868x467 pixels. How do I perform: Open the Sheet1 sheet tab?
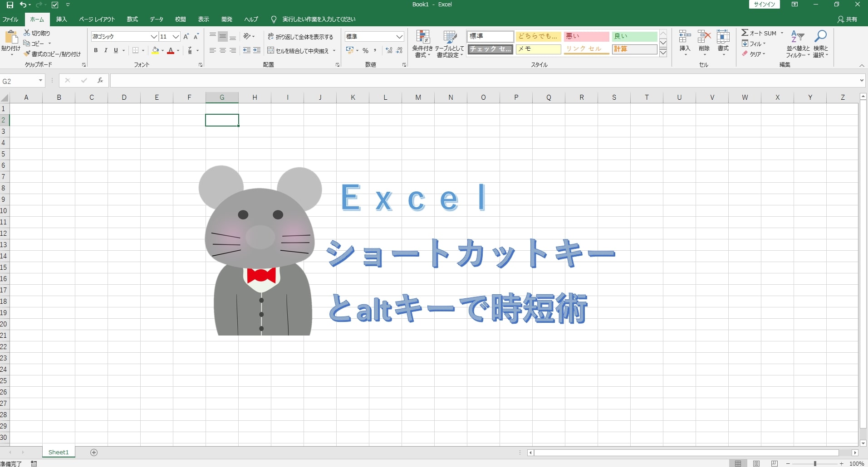pyautogui.click(x=59, y=452)
